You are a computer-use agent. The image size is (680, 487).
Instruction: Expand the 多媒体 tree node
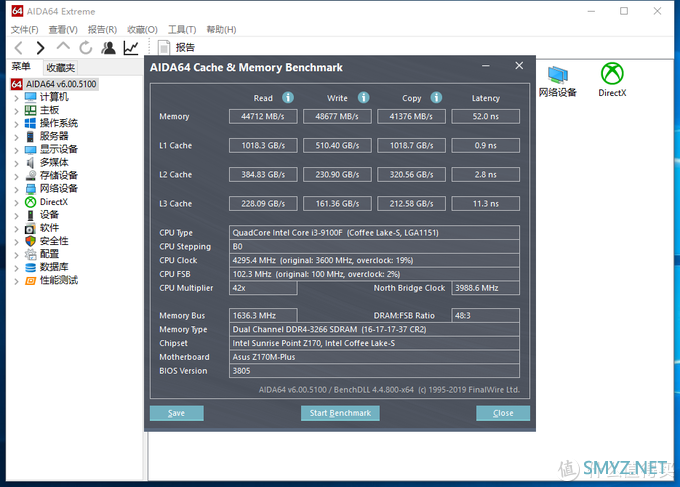click(x=16, y=163)
